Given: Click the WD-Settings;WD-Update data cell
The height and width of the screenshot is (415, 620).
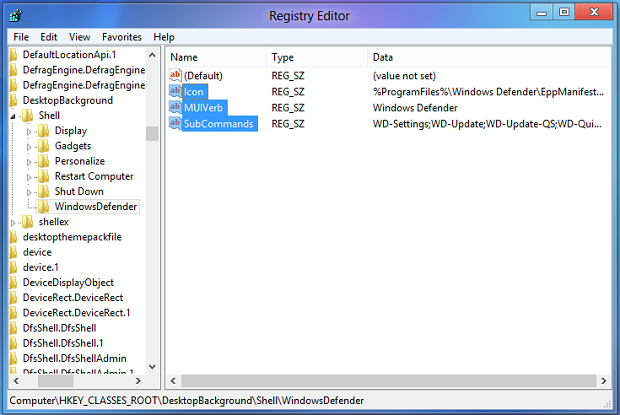Looking at the screenshot, I should coord(487,124).
